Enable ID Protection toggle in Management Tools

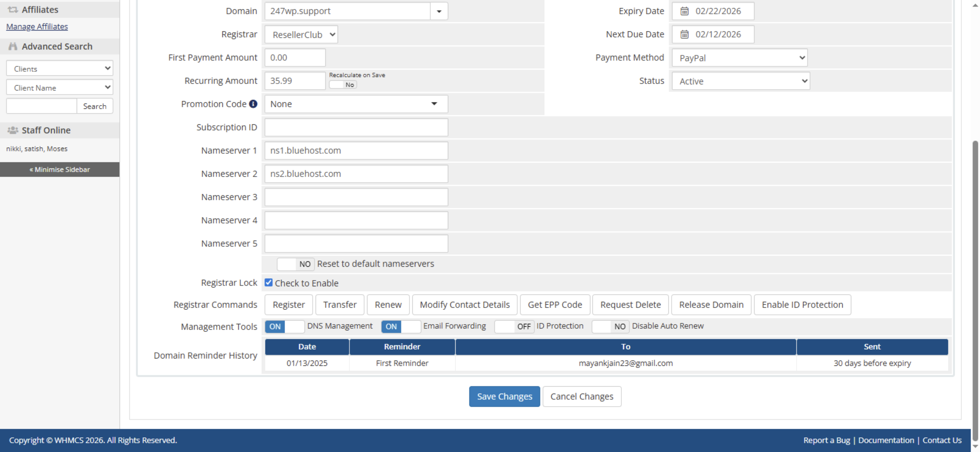click(514, 326)
